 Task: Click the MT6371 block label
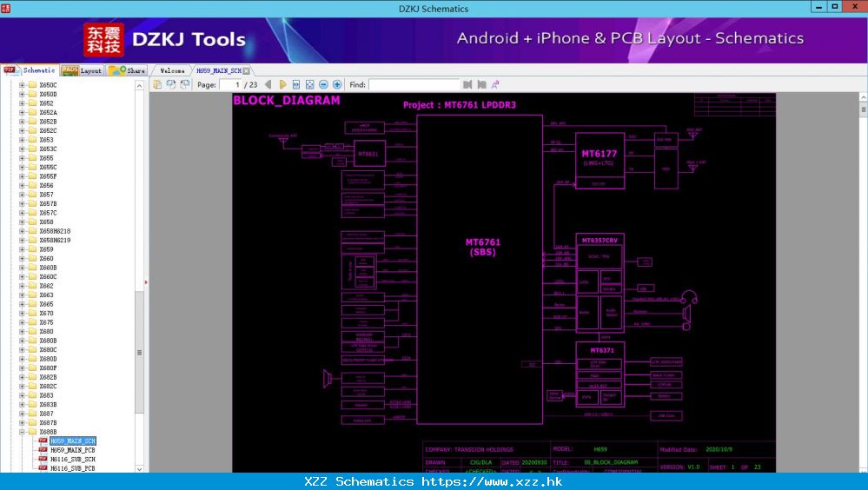tap(601, 350)
